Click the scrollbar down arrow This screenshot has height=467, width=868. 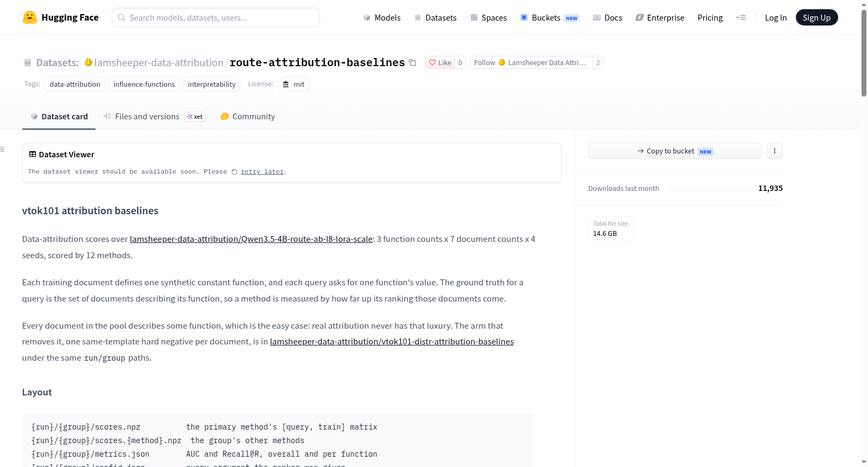(x=864, y=462)
